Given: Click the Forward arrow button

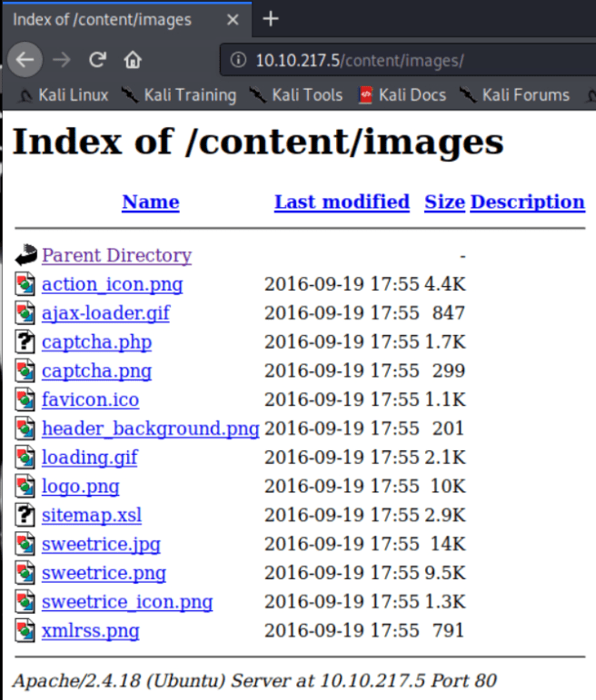Looking at the screenshot, I should pyautogui.click(x=61, y=61).
